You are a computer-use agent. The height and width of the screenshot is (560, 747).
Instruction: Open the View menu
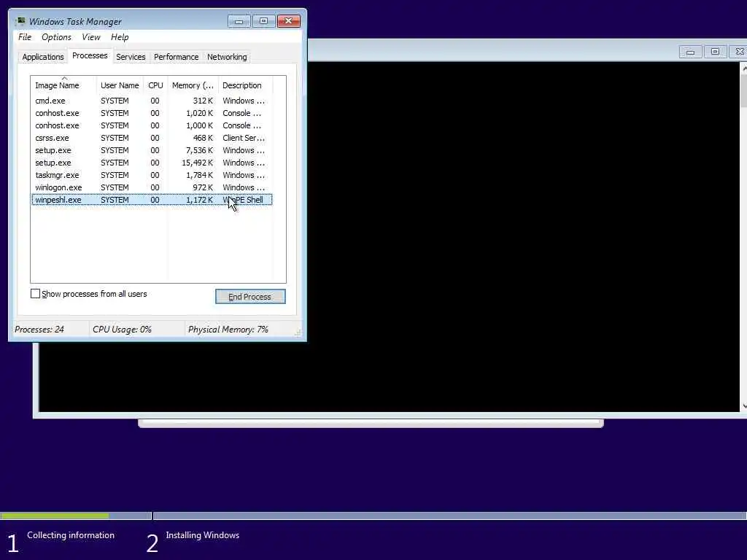click(91, 37)
